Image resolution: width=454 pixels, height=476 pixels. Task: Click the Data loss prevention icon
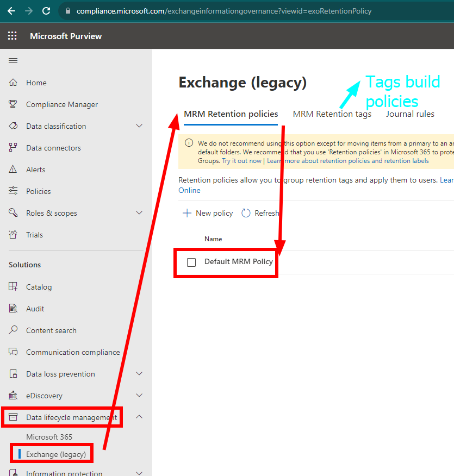(13, 374)
